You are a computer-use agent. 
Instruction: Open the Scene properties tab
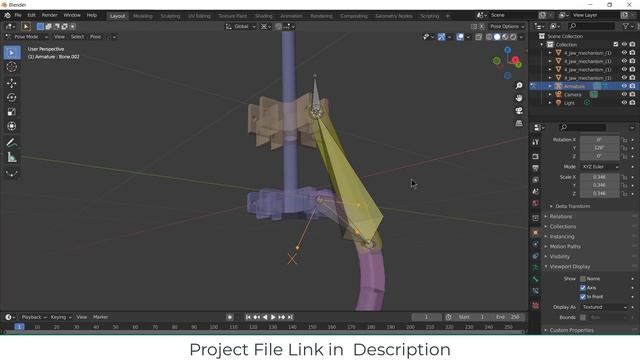(536, 191)
